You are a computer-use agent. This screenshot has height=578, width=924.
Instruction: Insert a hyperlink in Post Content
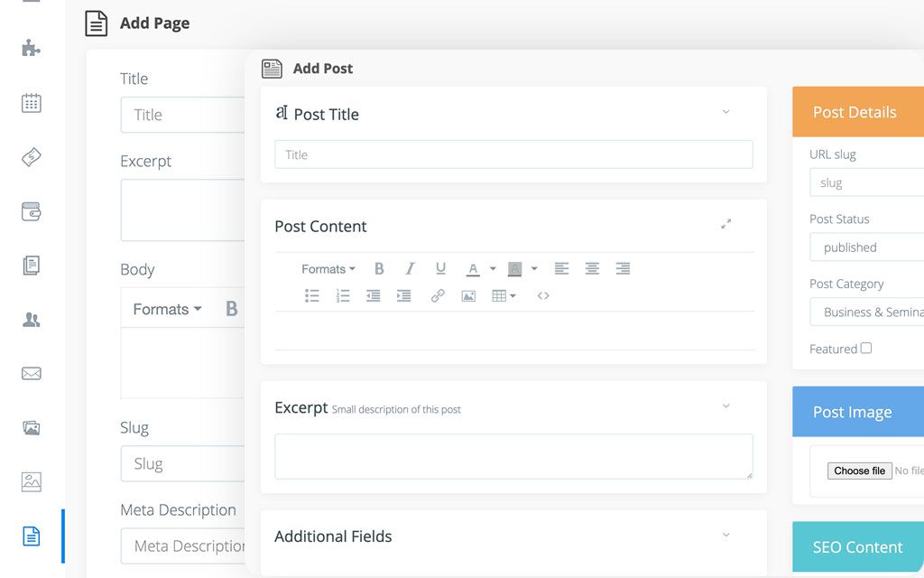[438, 295]
